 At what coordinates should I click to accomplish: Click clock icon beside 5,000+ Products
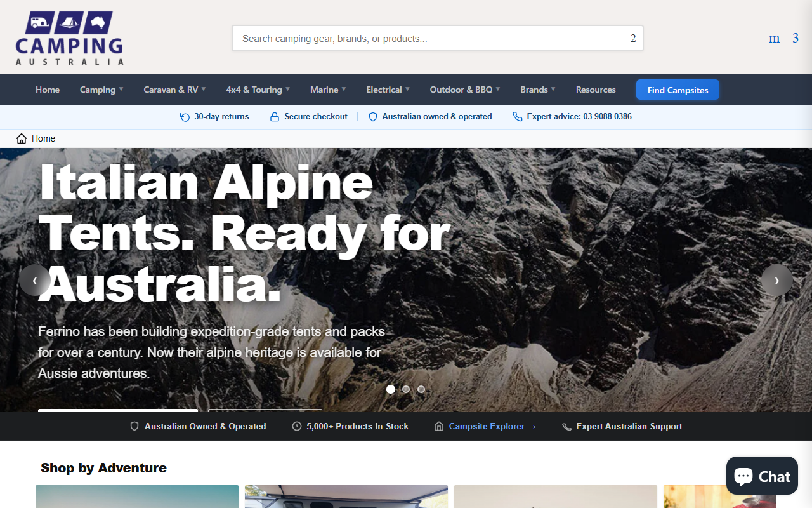[x=296, y=426]
